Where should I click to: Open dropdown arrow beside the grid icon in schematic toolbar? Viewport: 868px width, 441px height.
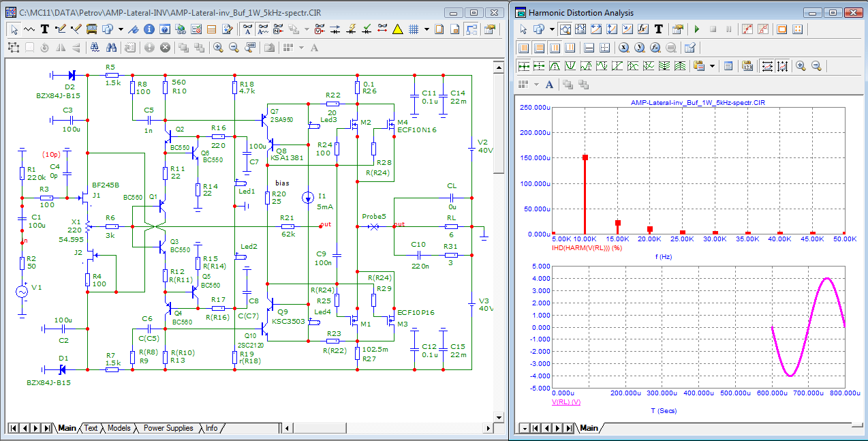427,29
